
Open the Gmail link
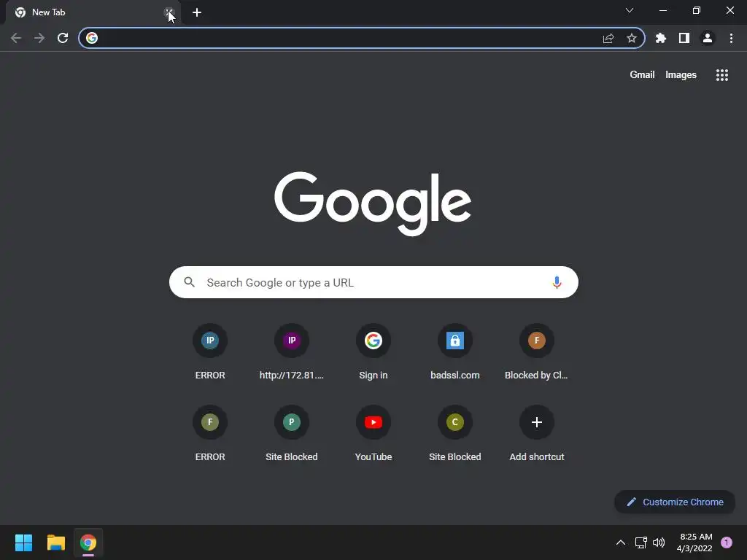pyautogui.click(x=642, y=75)
